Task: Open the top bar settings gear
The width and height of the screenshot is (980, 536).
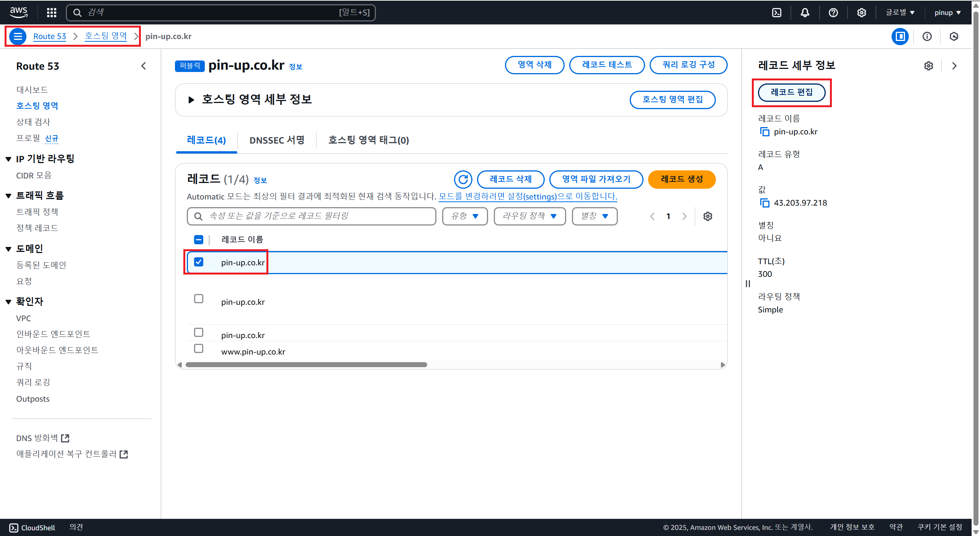Action: 862,13
